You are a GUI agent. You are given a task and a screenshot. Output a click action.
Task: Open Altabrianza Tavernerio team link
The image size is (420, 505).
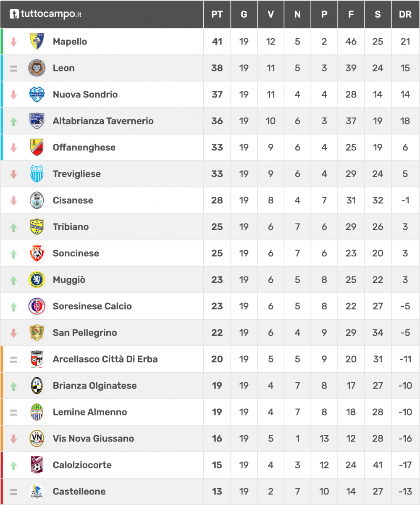(x=103, y=121)
